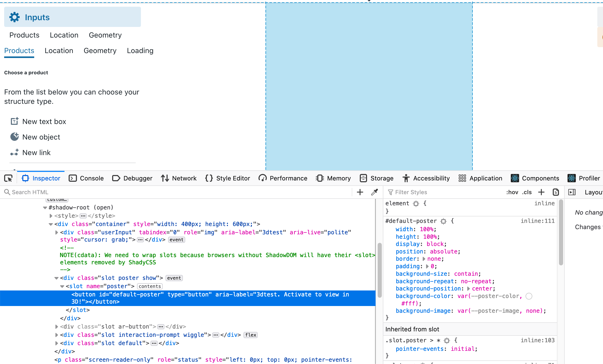Click the markup panel vertical scrollbar

(379, 270)
